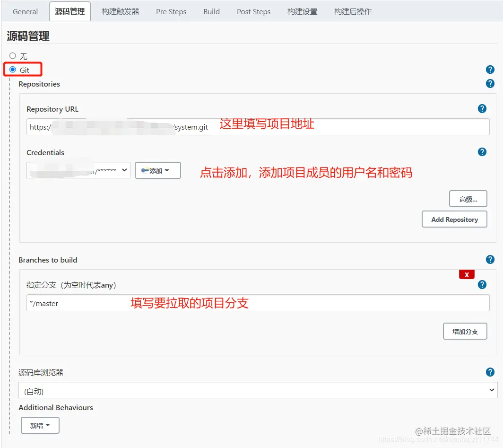This screenshot has height=448, width=503.
Task: Click the Credentials help question mark icon
Action: 482,152
